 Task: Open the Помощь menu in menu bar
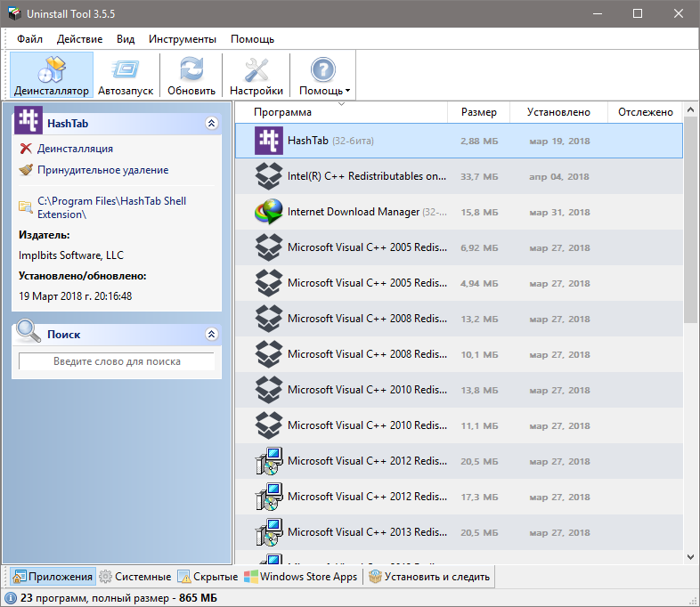tap(252, 39)
